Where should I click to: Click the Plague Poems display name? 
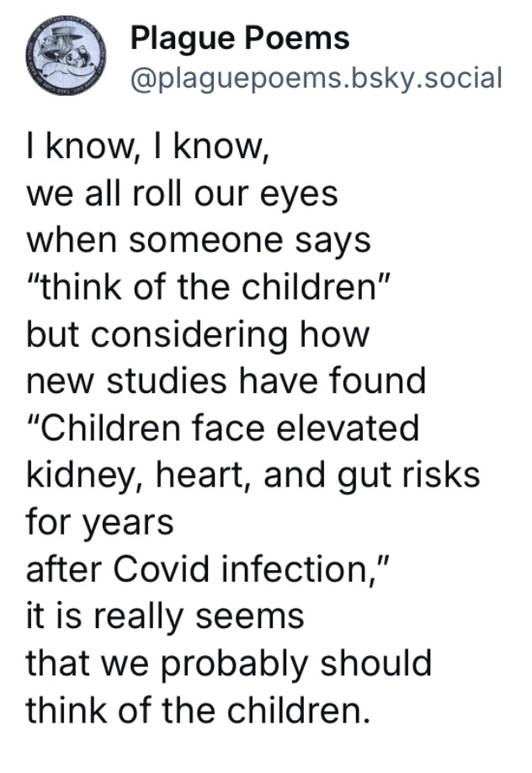(x=240, y=39)
